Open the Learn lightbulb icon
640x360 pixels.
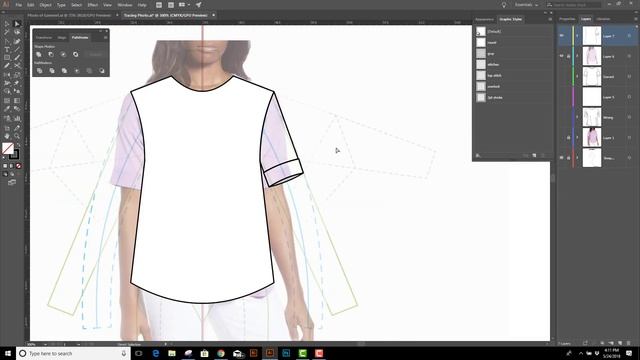504,5
